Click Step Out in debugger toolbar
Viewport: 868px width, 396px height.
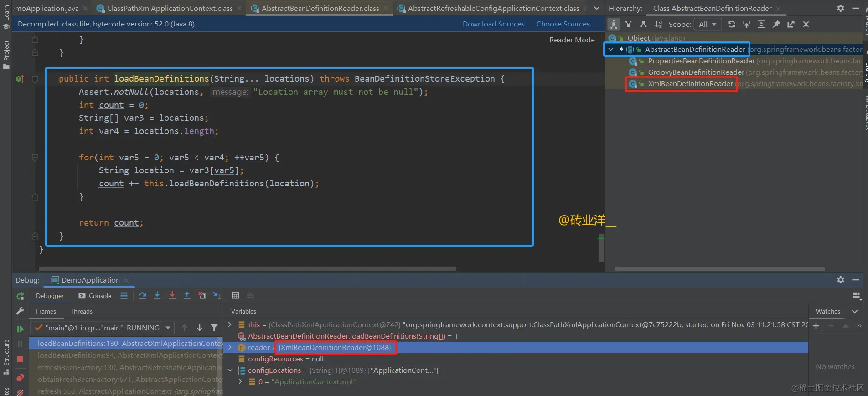[x=187, y=296]
